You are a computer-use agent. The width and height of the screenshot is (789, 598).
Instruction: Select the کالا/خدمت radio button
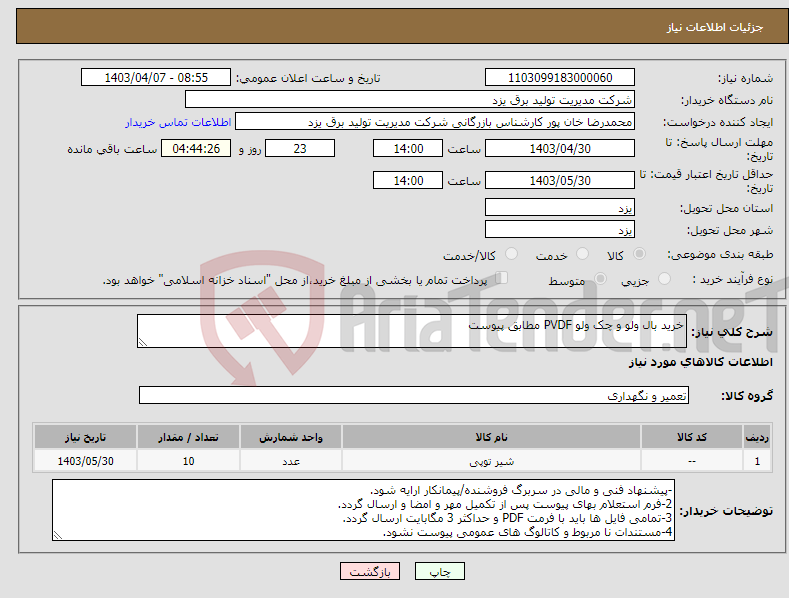click(x=511, y=254)
